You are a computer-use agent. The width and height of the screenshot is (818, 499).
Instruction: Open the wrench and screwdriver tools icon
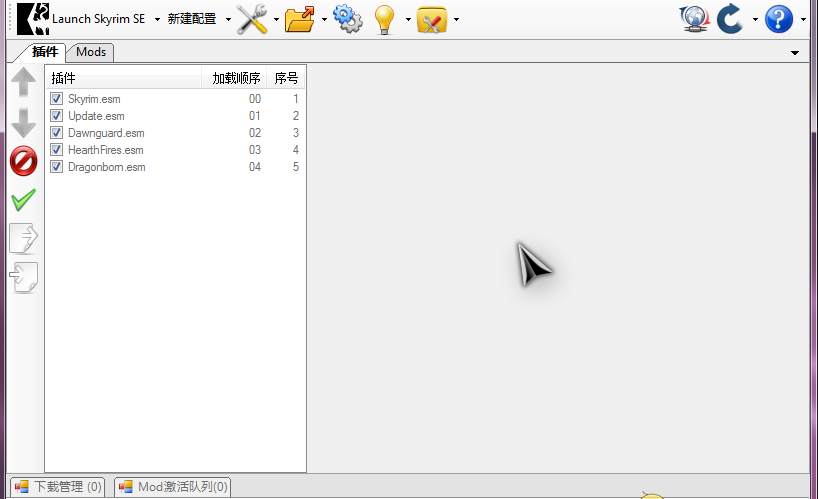[252, 19]
